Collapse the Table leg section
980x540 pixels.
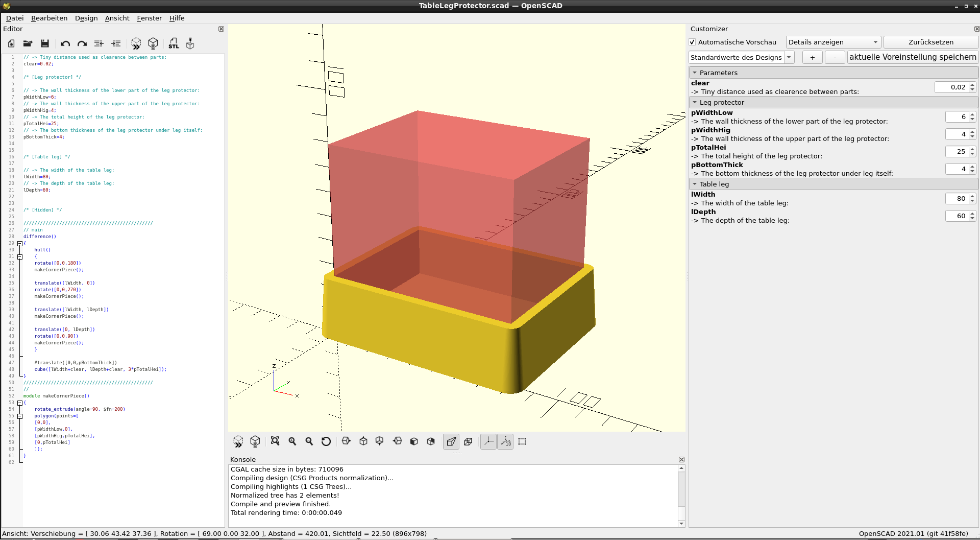click(695, 184)
